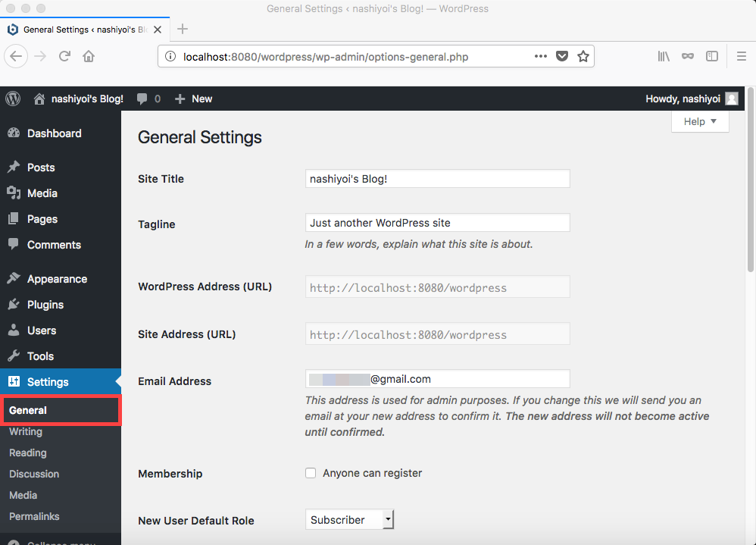Open the Discussion settings submenu
Viewport: 756px width, 545px height.
click(x=34, y=474)
